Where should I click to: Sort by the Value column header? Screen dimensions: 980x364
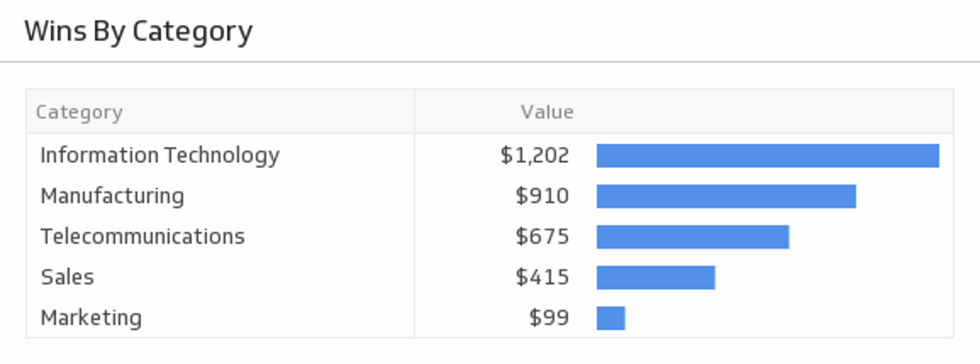coord(547,112)
